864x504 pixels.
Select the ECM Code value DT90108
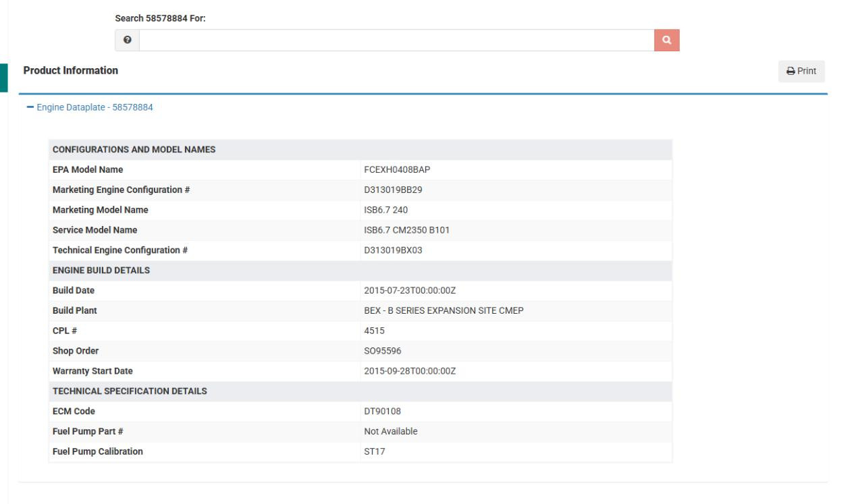(x=382, y=412)
